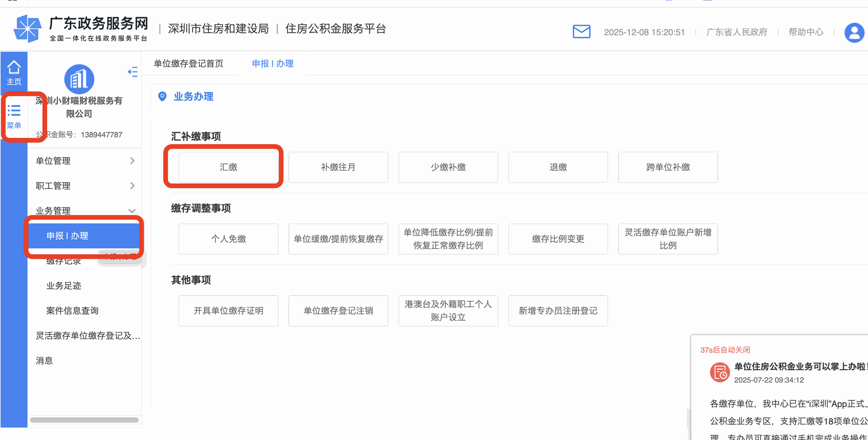Click the sidebar horizontal scrollbar
Image resolution: width=868 pixels, height=440 pixels.
click(x=84, y=420)
